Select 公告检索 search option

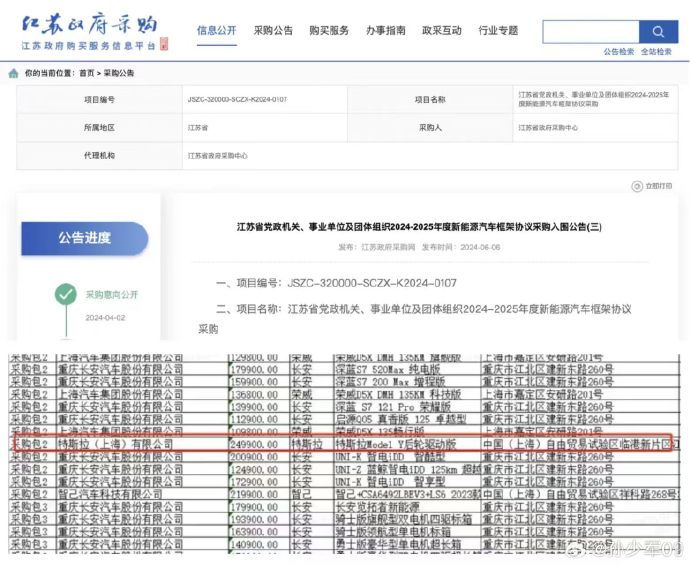point(619,52)
